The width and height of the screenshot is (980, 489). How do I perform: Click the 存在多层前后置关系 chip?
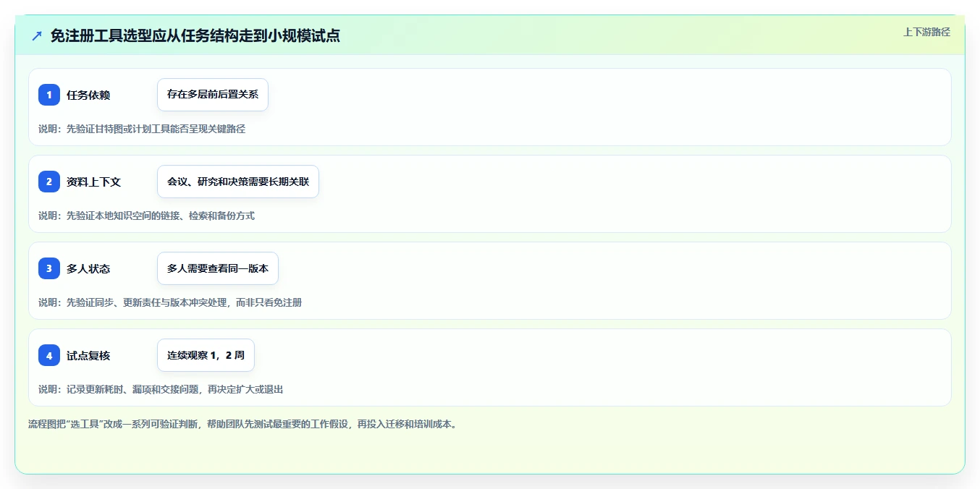pos(213,95)
